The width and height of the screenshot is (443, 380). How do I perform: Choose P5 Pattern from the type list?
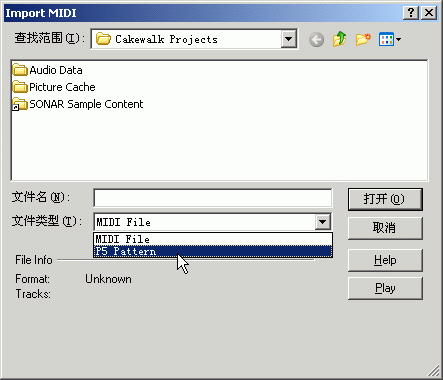[213, 251]
